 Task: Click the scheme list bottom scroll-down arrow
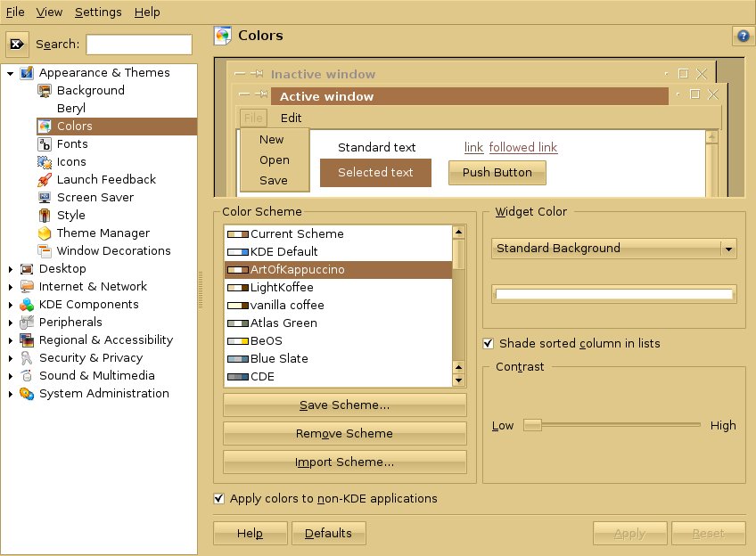pyautogui.click(x=458, y=380)
